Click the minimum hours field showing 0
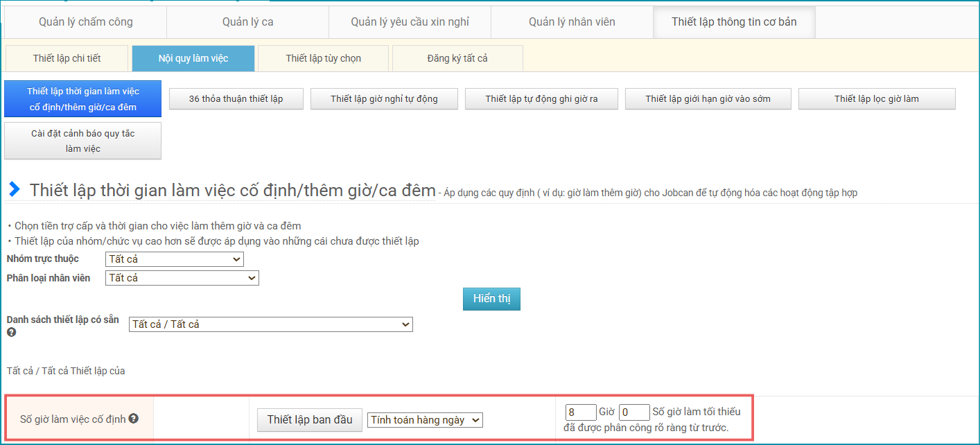Viewport: 980px width, 445px height. tap(633, 412)
